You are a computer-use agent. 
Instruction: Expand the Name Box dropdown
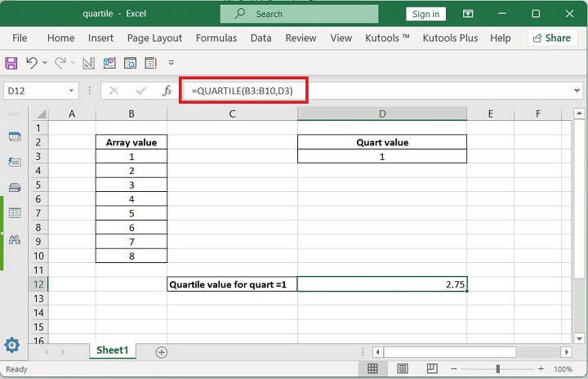72,91
